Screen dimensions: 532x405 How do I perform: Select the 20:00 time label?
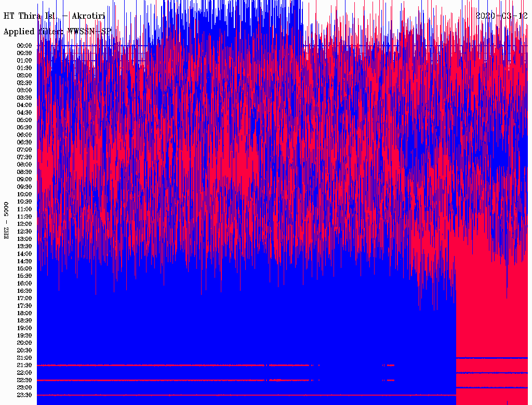click(x=24, y=343)
